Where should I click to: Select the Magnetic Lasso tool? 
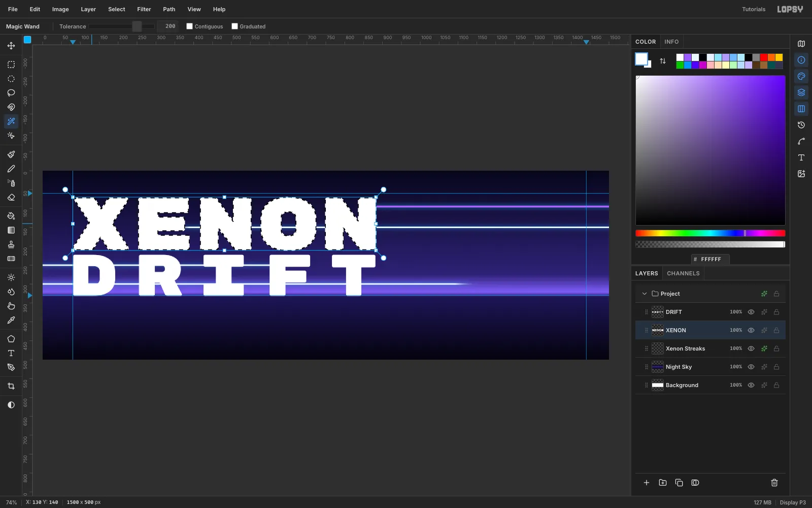click(11, 107)
